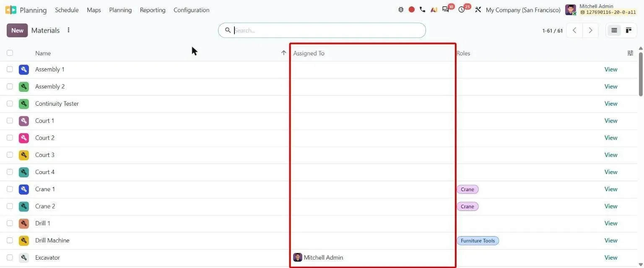
Task: Check the Court 3 row checkbox
Action: coord(10,155)
